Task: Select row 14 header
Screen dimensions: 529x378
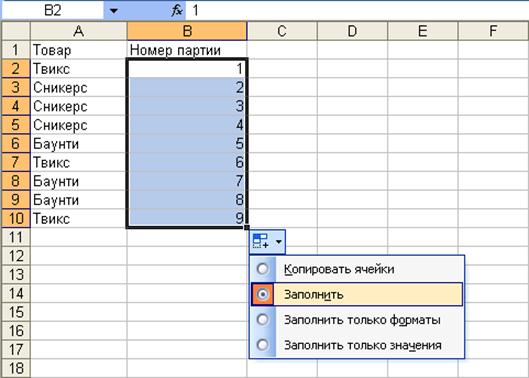Action: pos(16,293)
